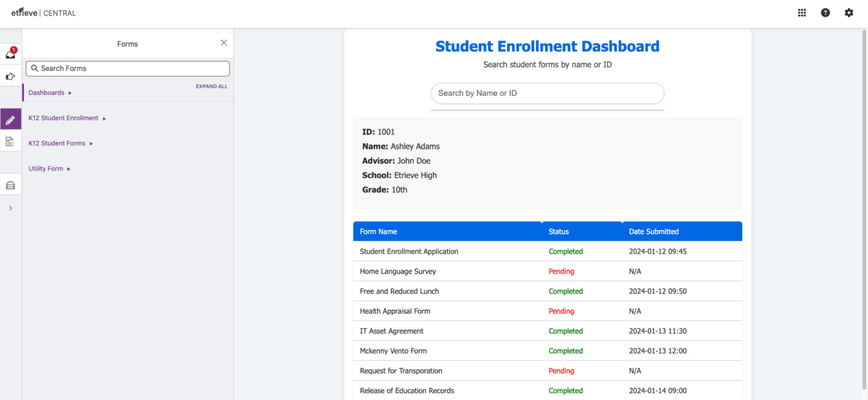Open the etrieve CENTRAL logo
Image resolution: width=868 pixels, height=400 pixels.
click(x=43, y=12)
